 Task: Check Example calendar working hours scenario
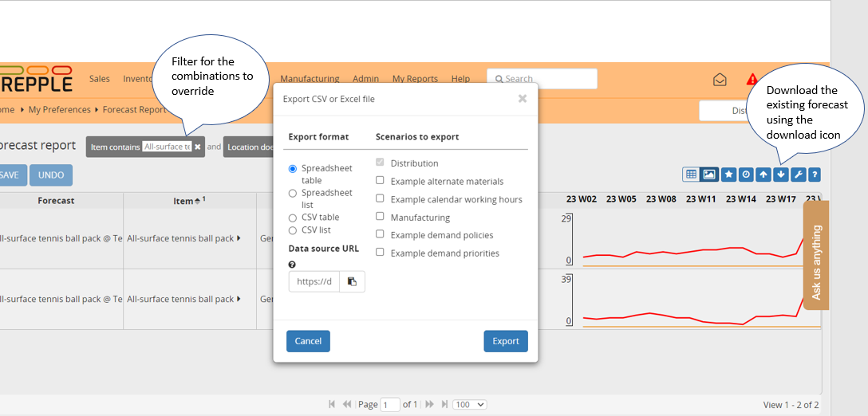point(380,198)
